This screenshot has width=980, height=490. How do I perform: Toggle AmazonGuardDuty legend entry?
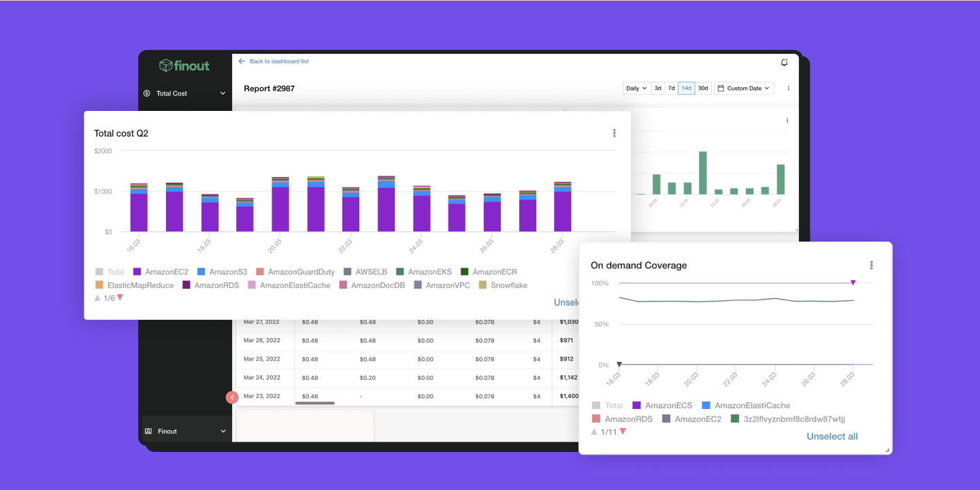click(x=295, y=272)
